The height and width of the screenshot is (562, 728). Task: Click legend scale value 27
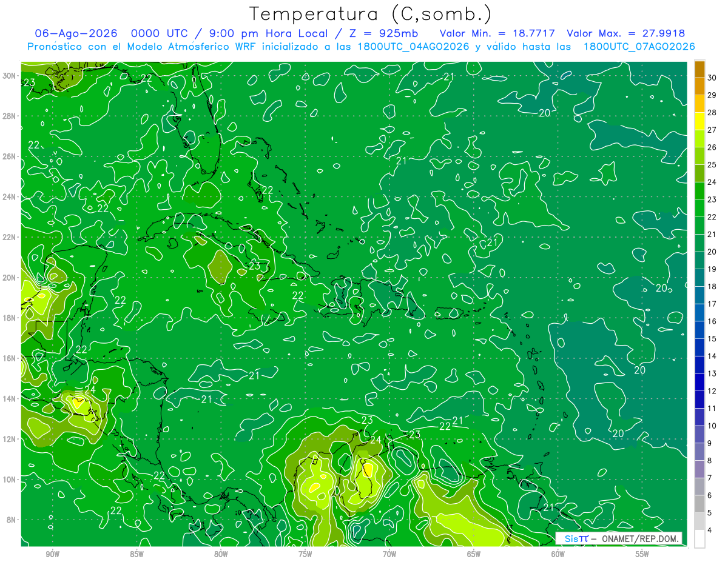click(x=712, y=130)
